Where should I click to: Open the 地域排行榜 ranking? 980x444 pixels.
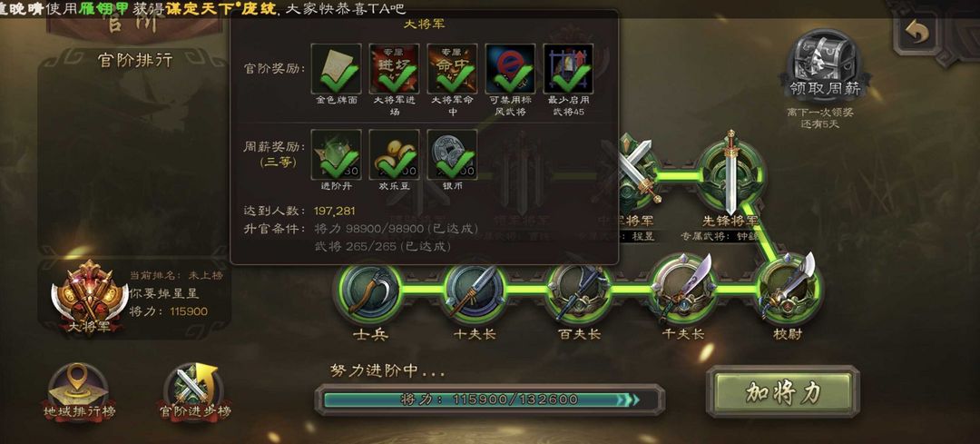(x=79, y=394)
